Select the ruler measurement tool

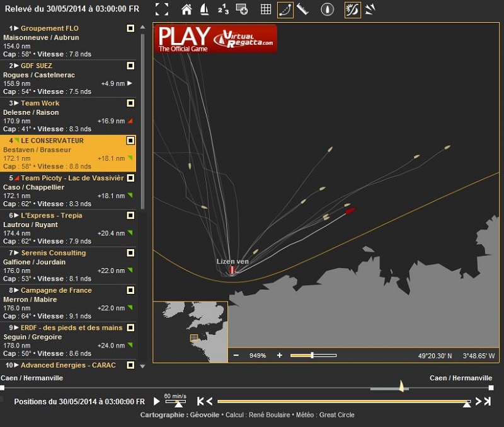pyautogui.click(x=303, y=9)
